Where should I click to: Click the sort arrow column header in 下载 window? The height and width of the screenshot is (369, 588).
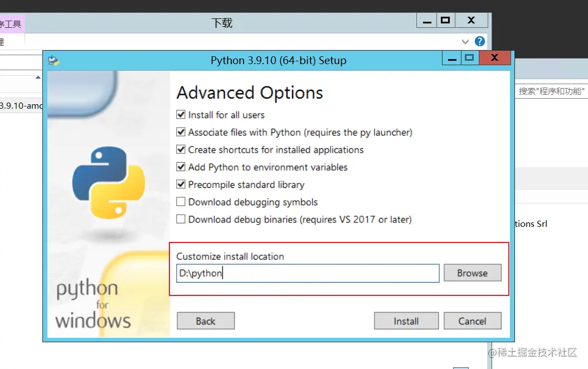click(38, 77)
